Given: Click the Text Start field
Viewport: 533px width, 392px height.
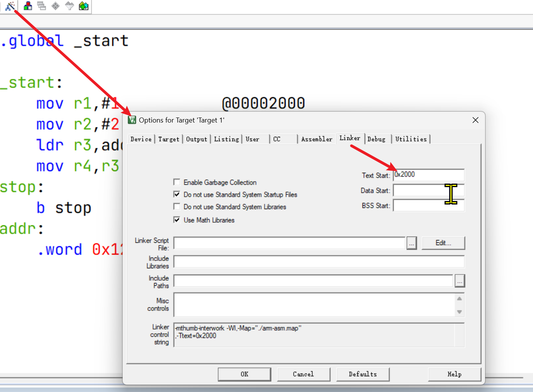Looking at the screenshot, I should (x=429, y=175).
